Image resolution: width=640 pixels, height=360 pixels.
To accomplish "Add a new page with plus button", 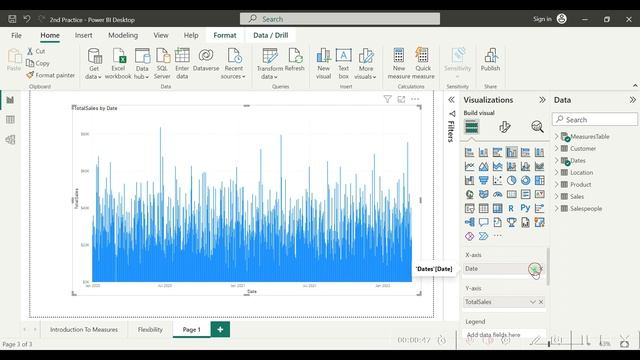I will 220,329.
